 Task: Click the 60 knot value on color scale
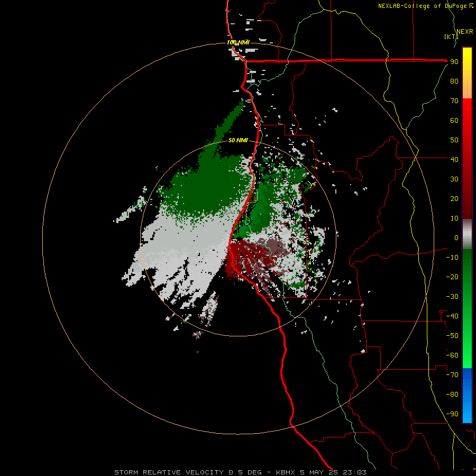454,120
